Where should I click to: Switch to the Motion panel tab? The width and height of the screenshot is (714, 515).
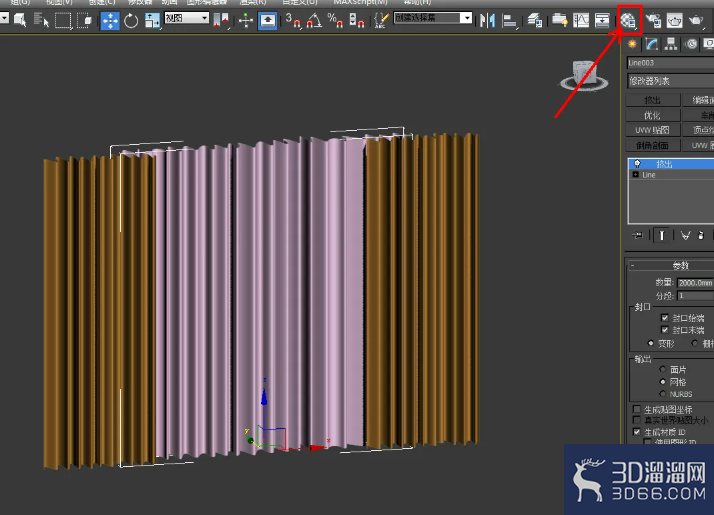691,44
